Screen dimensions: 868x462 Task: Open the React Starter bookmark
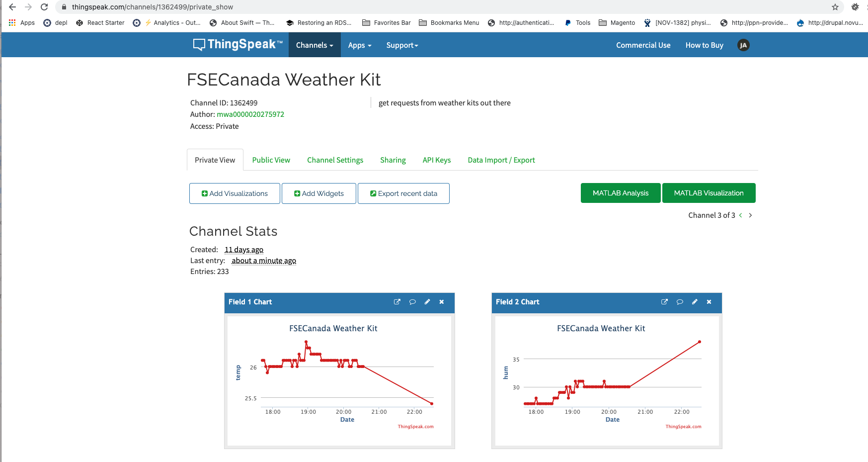[100, 23]
